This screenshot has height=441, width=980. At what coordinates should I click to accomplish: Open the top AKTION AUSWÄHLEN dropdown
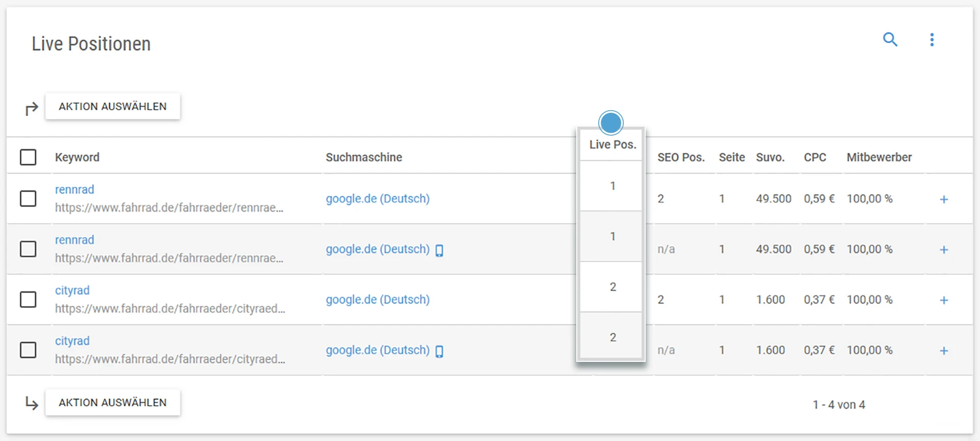113,106
